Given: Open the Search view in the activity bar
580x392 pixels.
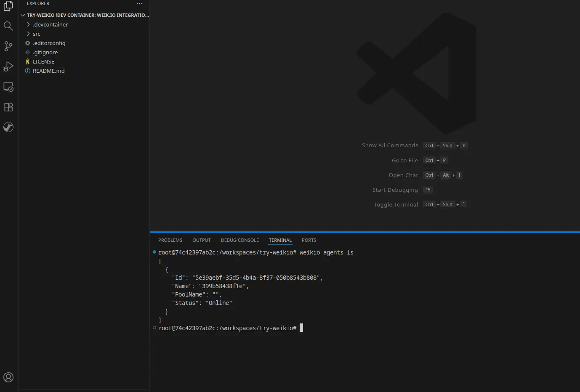Looking at the screenshot, I should [8, 26].
